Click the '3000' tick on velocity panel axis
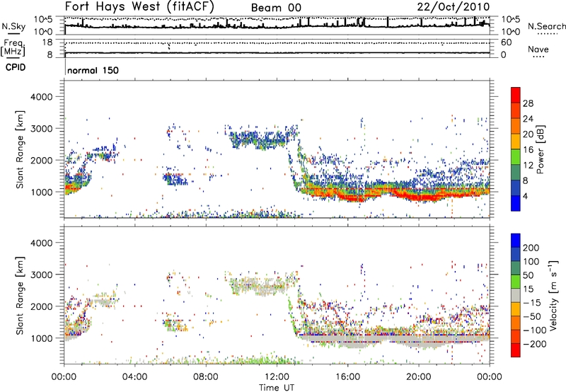566x392 pixels. 42,275
